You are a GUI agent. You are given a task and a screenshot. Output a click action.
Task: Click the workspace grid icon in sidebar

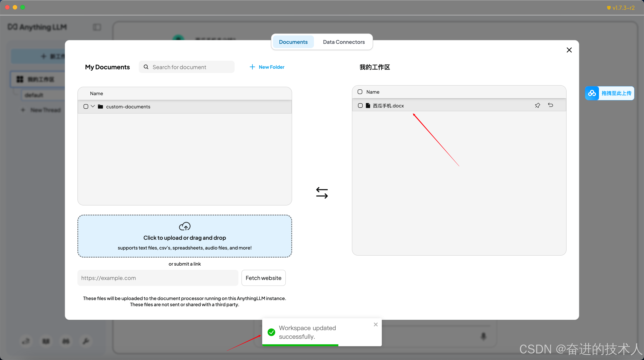pos(20,79)
